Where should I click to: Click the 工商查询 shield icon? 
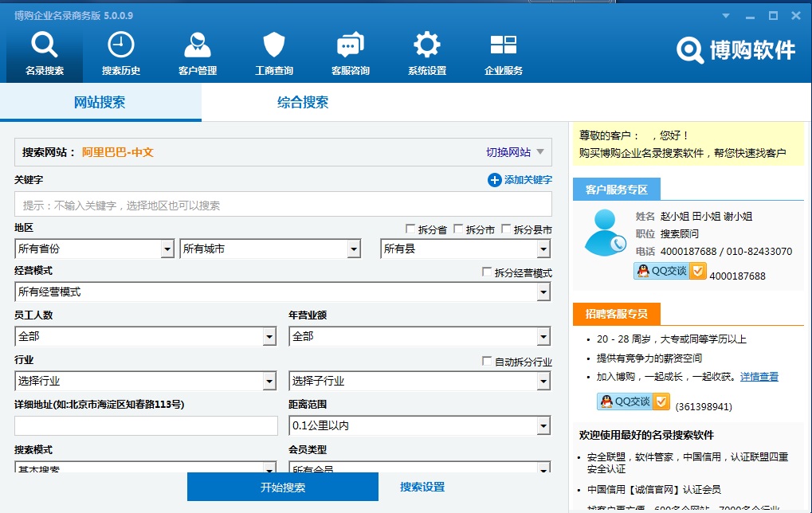click(x=273, y=49)
